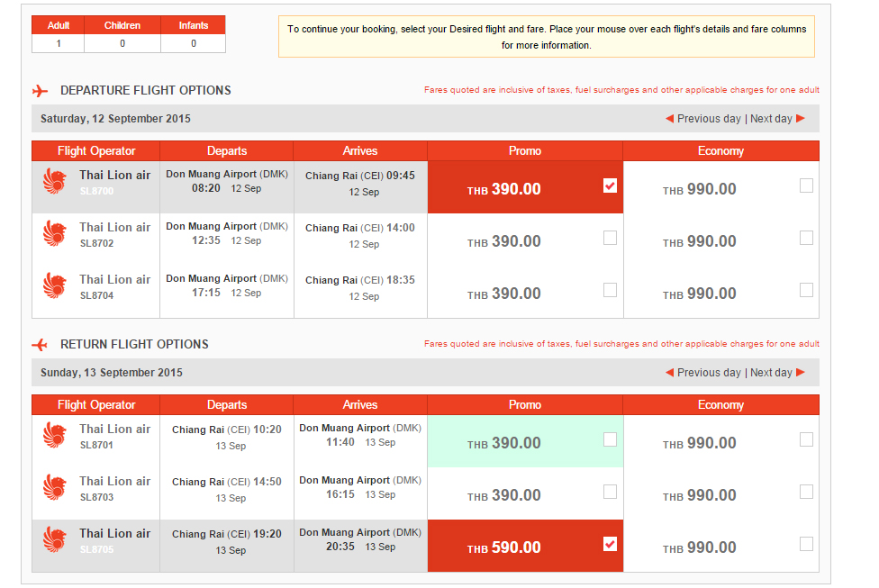Select Economy fare for flight SL8704
879x588 pixels.
806,290
